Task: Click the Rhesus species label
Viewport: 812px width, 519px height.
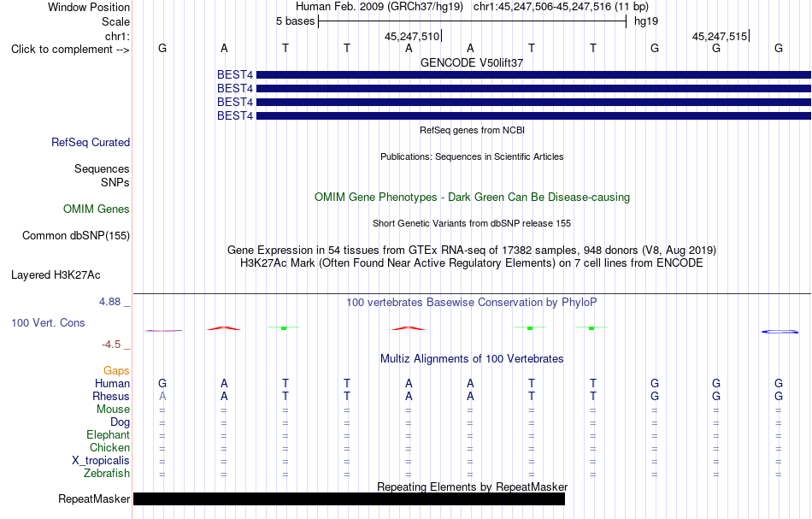Action: coord(111,397)
